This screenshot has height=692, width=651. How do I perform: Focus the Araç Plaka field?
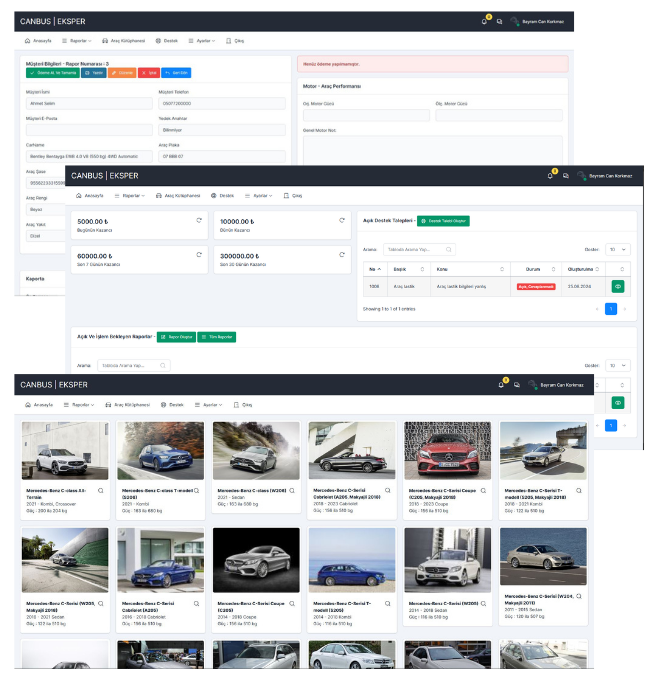tap(222, 156)
